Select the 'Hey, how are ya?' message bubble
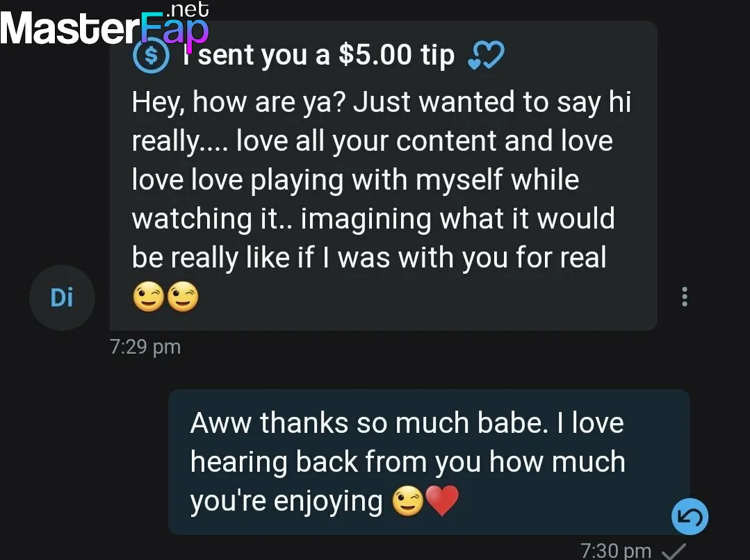This screenshot has height=560, width=750. pyautogui.click(x=383, y=176)
